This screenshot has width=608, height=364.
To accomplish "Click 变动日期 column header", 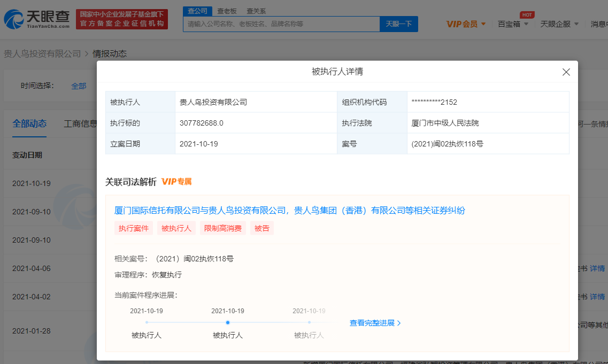I will [27, 155].
